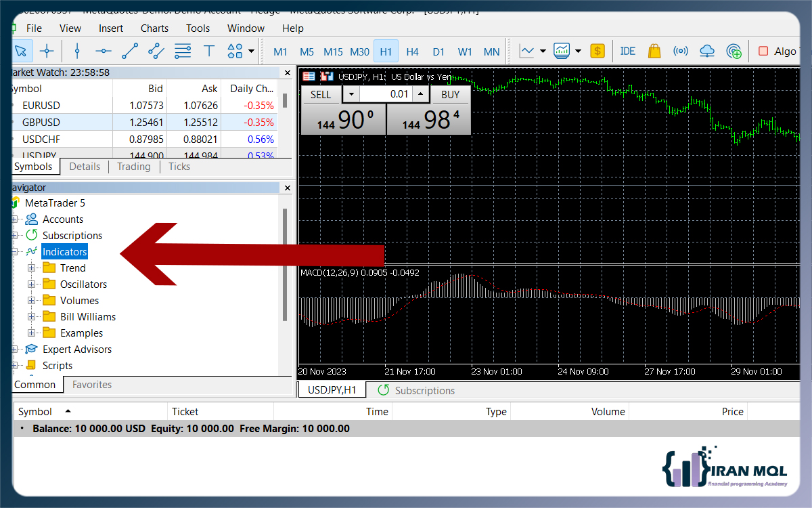This screenshot has height=508, width=812.
Task: Open the File menu
Action: tap(34, 28)
